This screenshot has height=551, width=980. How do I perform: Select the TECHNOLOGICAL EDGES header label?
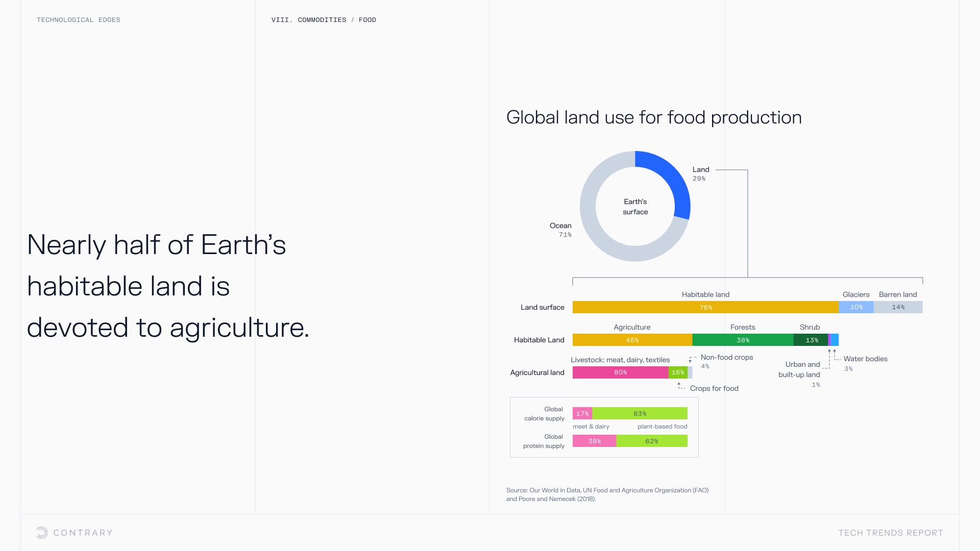click(x=78, y=20)
